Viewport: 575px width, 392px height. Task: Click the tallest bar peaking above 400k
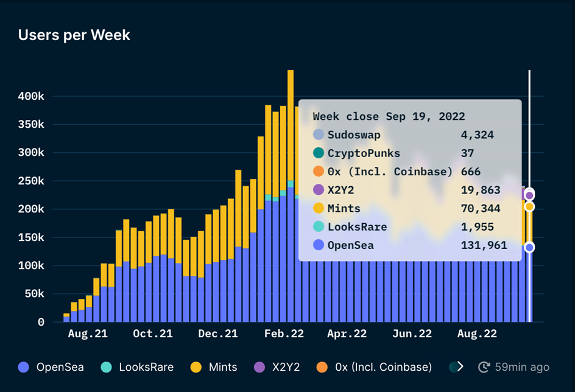pos(291,196)
